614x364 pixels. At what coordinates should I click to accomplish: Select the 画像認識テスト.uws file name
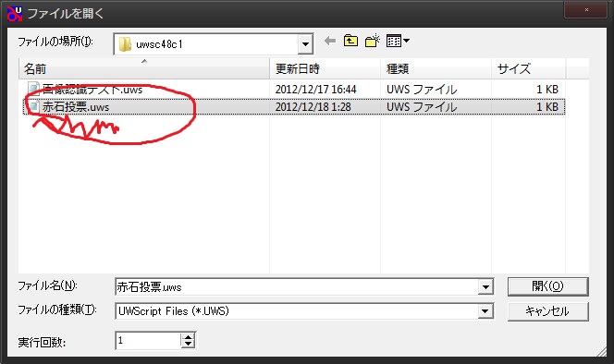pyautogui.click(x=92, y=90)
